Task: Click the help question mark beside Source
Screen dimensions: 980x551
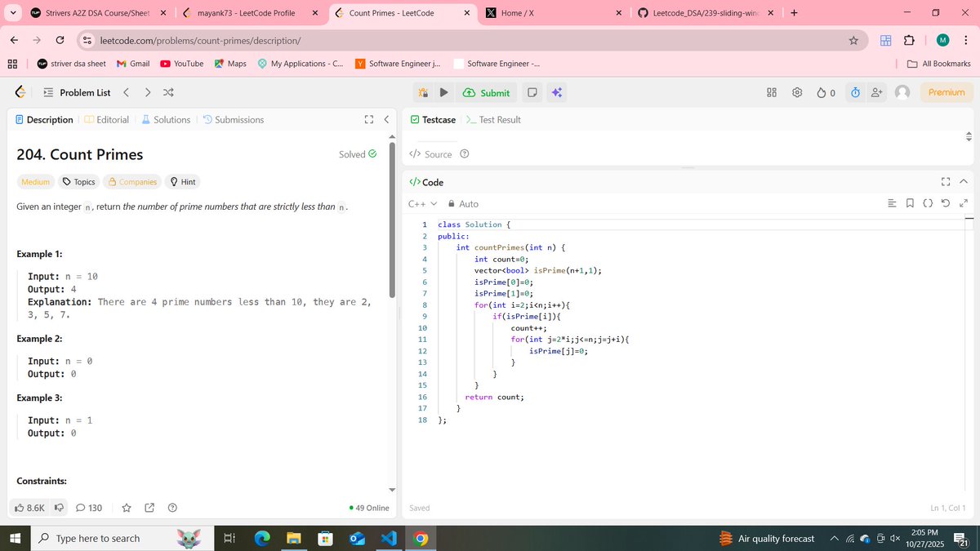Action: [465, 154]
